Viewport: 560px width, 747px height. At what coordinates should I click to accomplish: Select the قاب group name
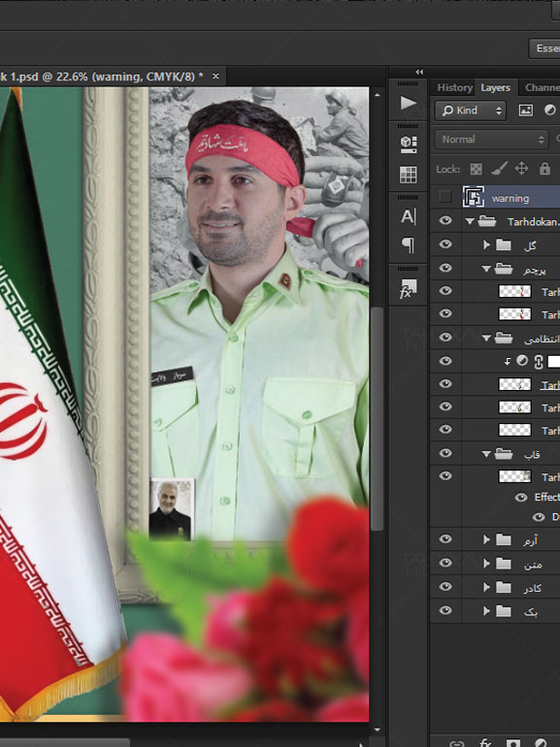pos(532,454)
